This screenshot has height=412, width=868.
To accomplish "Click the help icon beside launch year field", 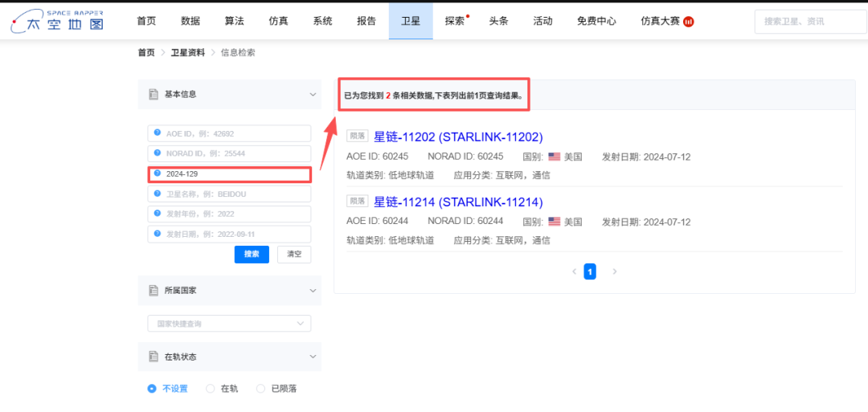I will tap(158, 214).
